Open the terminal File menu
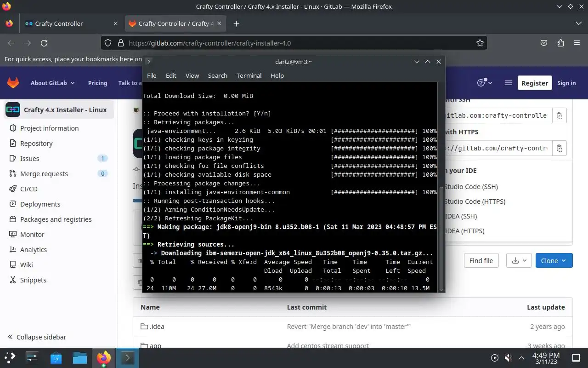This screenshot has height=368, width=588. (152, 75)
